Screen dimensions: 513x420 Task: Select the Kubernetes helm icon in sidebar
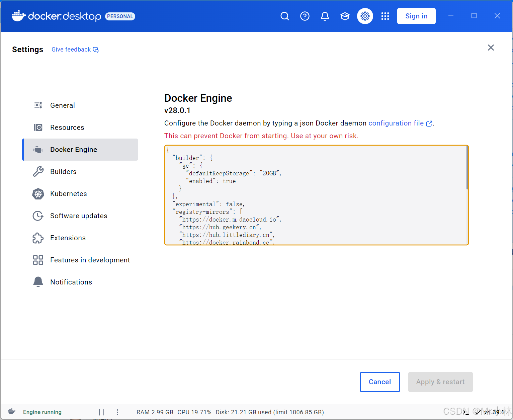[38, 194]
